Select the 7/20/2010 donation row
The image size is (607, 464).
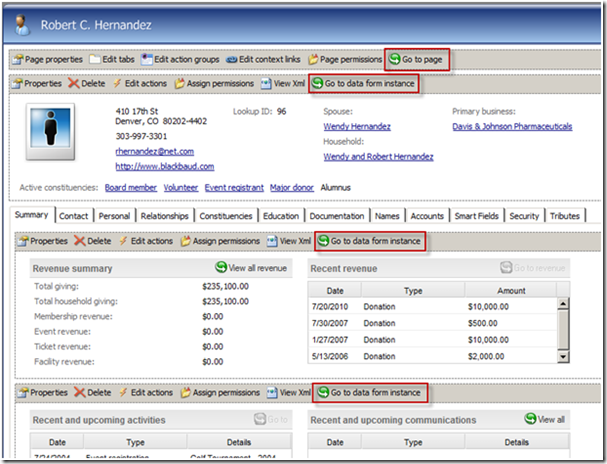point(430,305)
